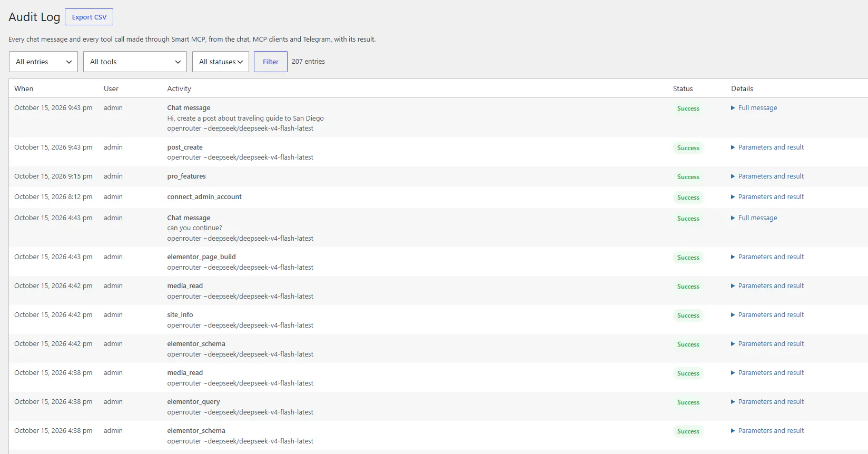Click Success badge in connect_admin_account row

688,198
